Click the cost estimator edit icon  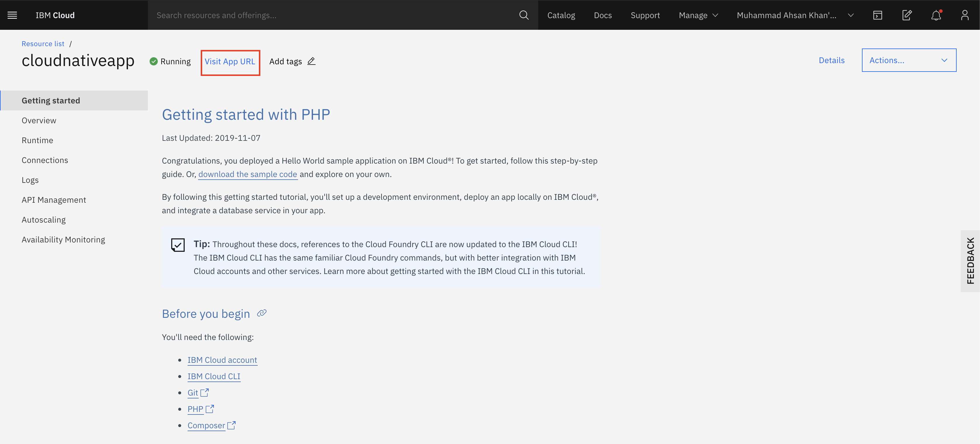coord(907,15)
